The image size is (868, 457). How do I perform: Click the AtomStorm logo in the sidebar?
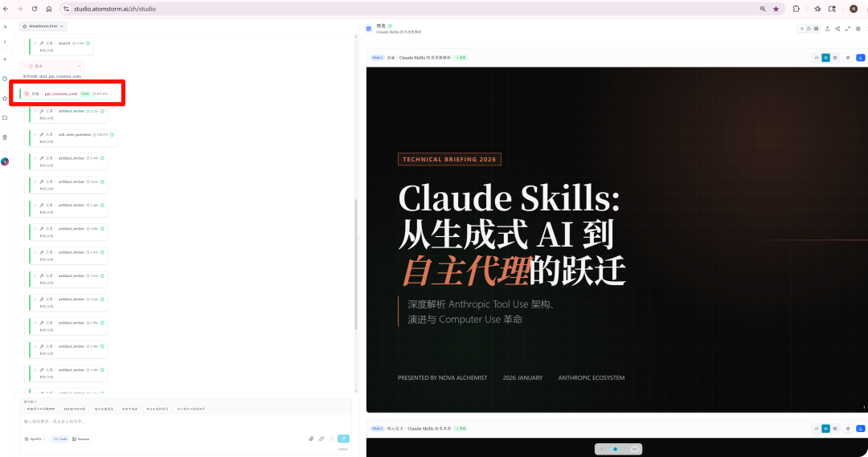(x=5, y=26)
